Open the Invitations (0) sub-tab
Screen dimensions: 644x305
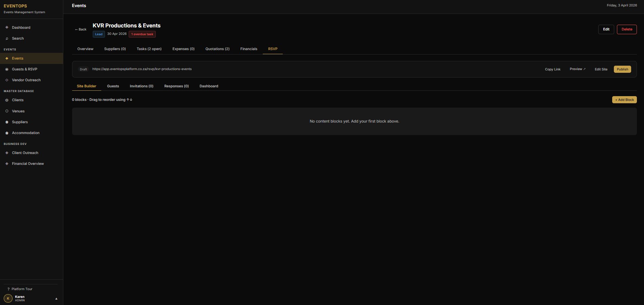pos(142,86)
